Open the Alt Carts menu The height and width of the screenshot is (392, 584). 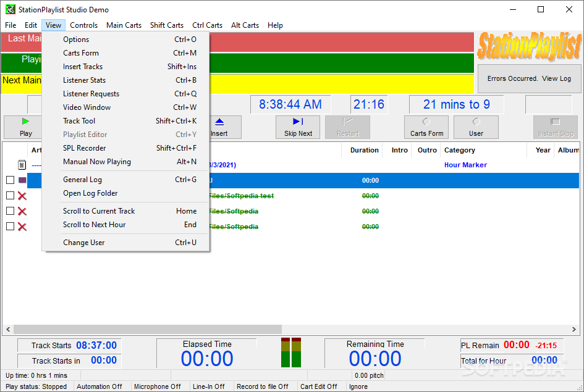tap(245, 25)
